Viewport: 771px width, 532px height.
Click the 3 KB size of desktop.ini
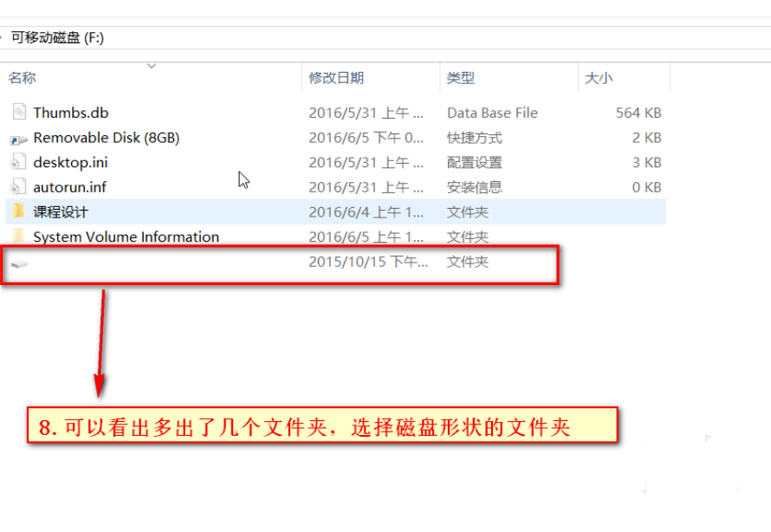click(x=646, y=162)
